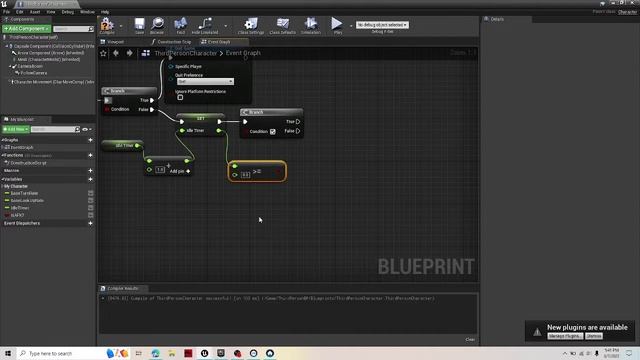Click the Save toolbar icon
This screenshot has height=360, width=640.
tap(140, 25)
